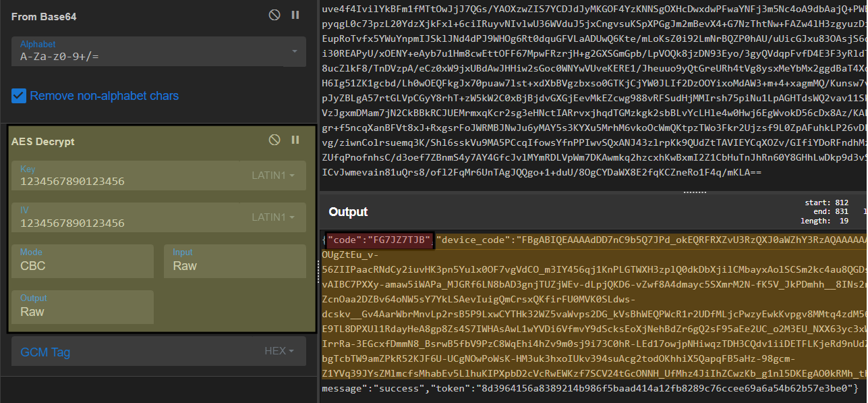868x403 pixels.
Task: Change Key format from LATIN1
Action: [273, 176]
